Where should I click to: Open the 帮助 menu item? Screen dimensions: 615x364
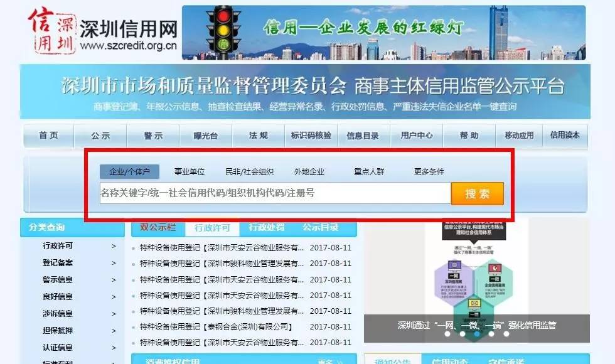(469, 136)
